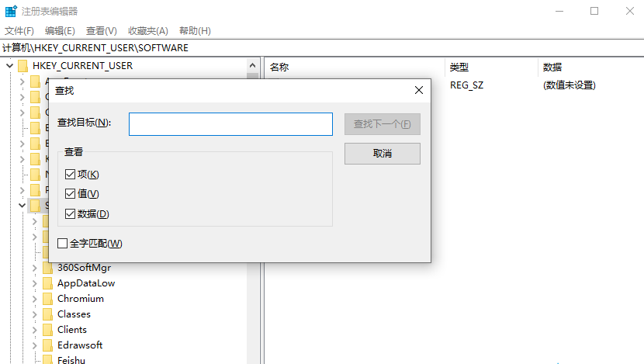Viewport: 644px width, 364px height.
Task: Open the 收藏夹(A) menu
Action: [148, 31]
